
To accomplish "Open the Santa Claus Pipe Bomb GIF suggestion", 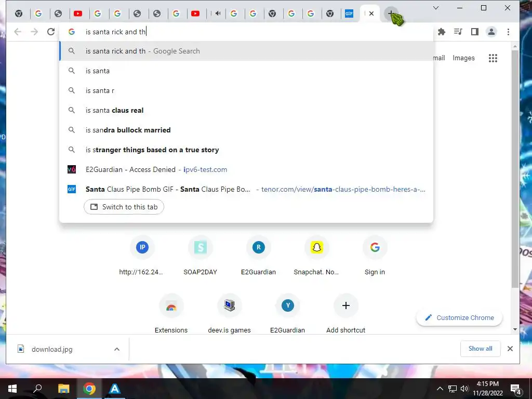I will [246, 189].
